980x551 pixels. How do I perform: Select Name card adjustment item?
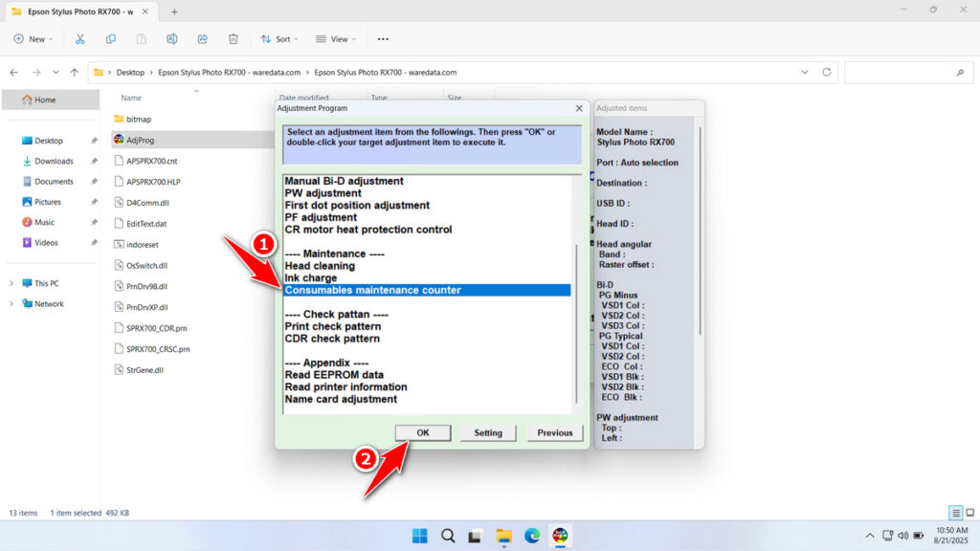click(341, 399)
